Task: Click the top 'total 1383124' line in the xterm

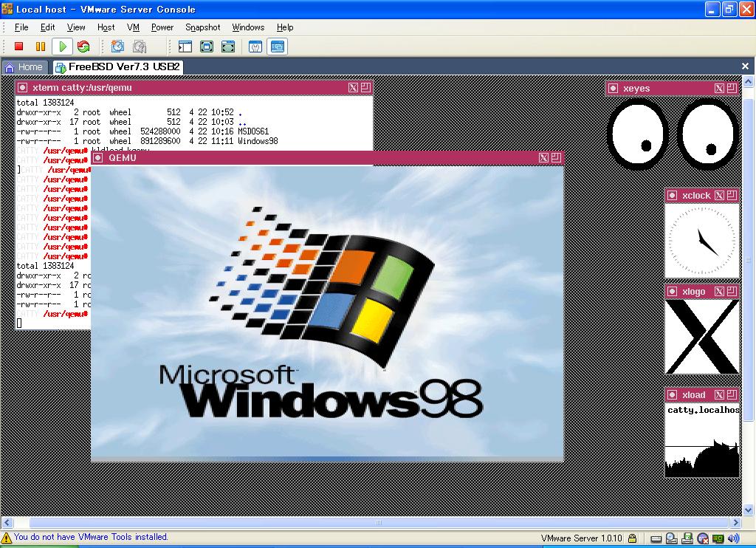Action: 45,102
